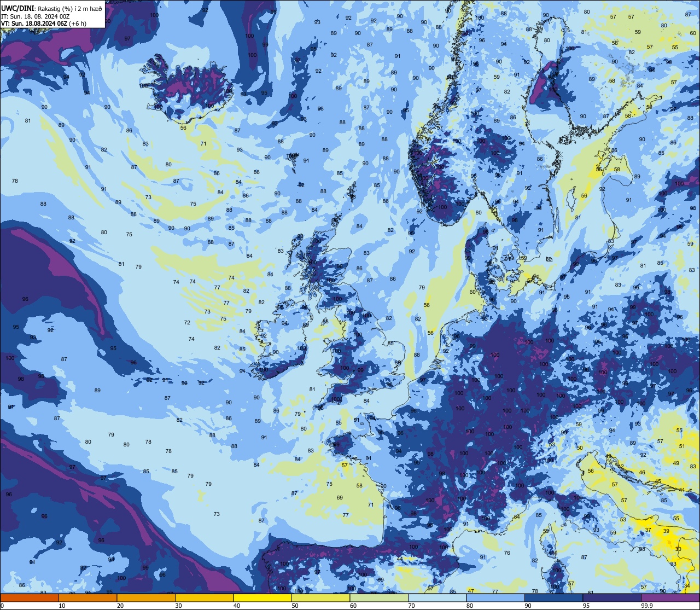
Task: Click the humidity value 37 in southern Italy
Action: [x=648, y=530]
